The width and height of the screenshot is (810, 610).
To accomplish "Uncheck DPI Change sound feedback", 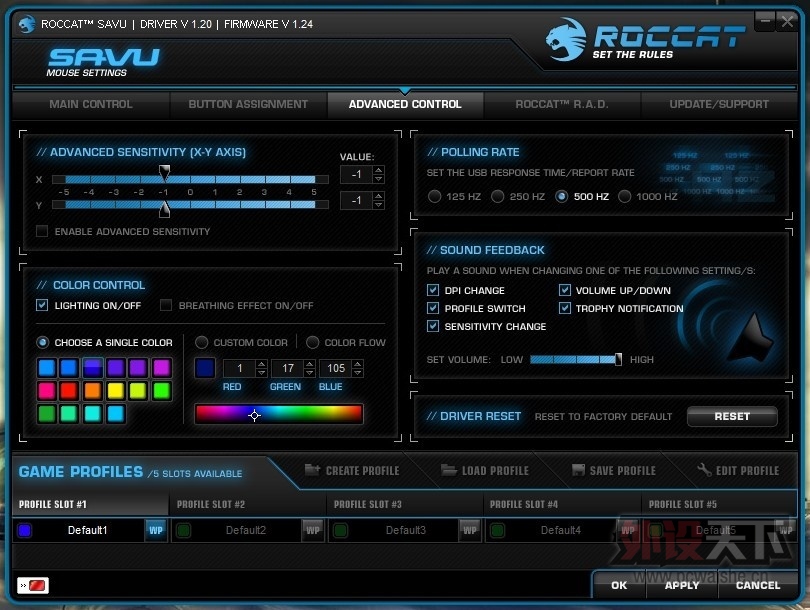I will coord(433,290).
